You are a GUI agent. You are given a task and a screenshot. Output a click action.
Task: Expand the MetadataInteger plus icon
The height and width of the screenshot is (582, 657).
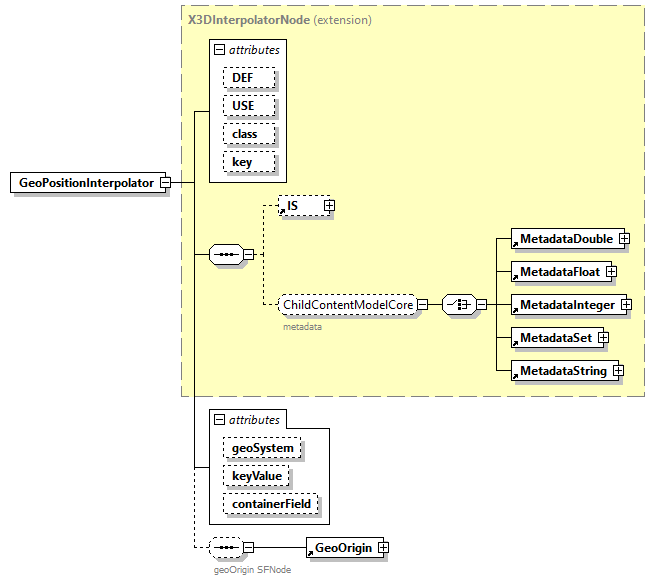[626, 304]
